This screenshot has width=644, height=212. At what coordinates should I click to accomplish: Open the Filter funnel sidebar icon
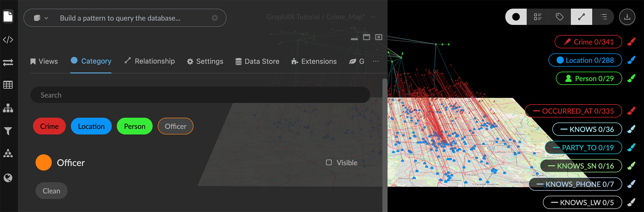click(8, 131)
